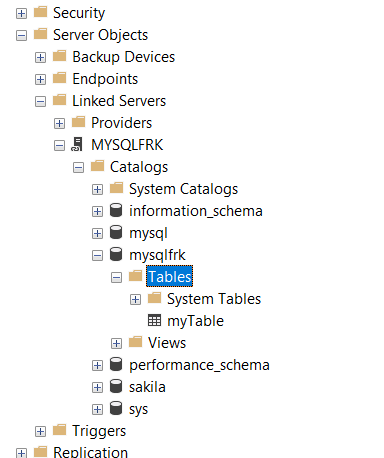384x458 pixels.
Task: Select the Endpoints tree item
Action: point(105,79)
